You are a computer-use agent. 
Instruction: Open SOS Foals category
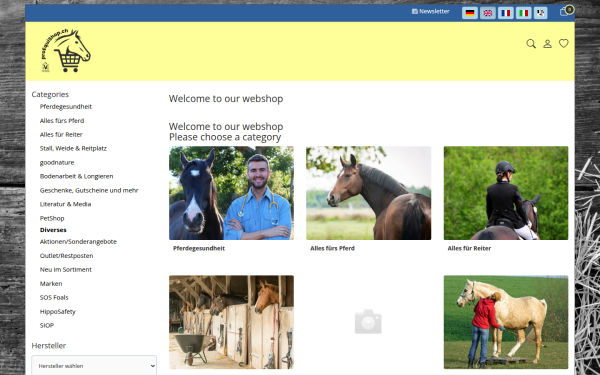(54, 297)
